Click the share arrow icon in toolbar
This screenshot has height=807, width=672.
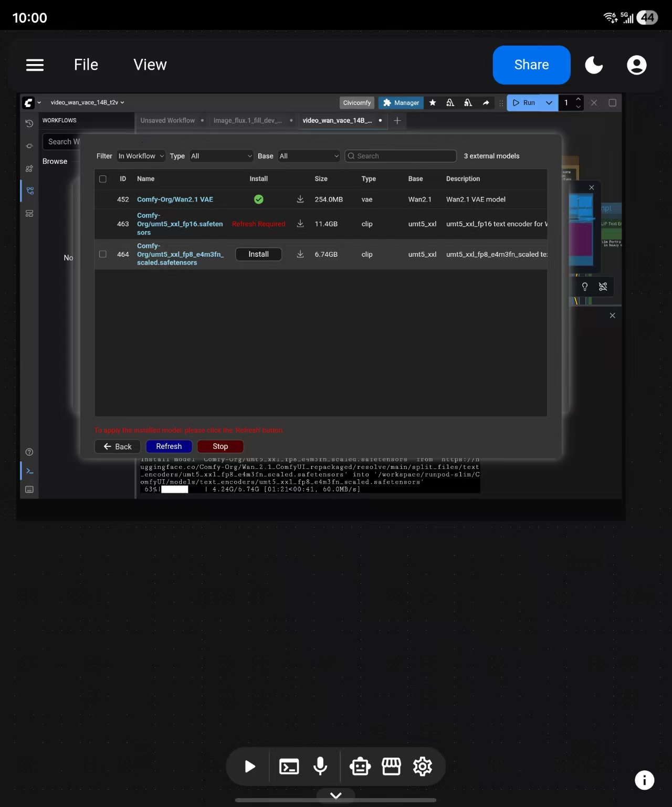486,103
